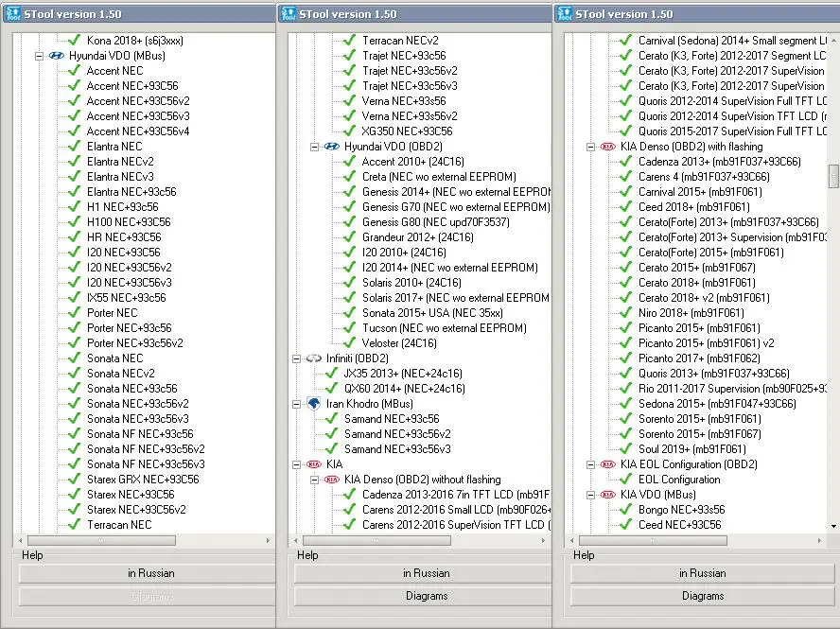
Task: Select Sonata 2015+ USA (NEC 35xx) entry
Action: [x=432, y=313]
